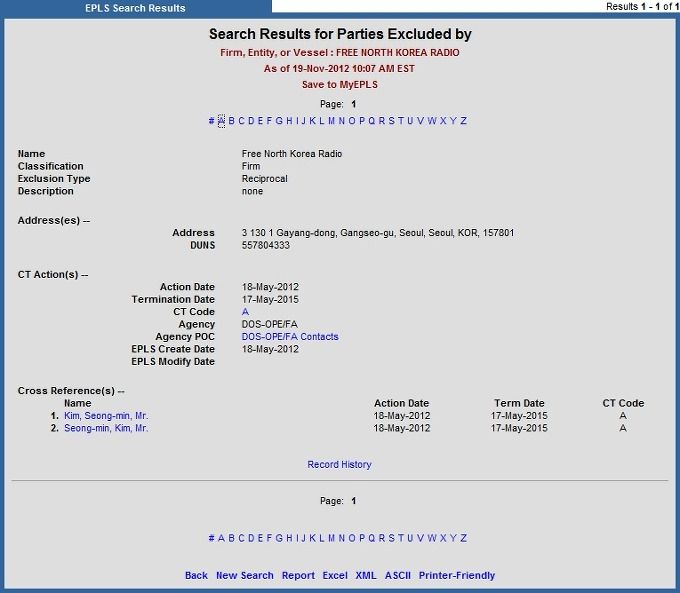680x593 pixels.
Task: Click the EPLS Search Results tab header
Action: coord(135,8)
